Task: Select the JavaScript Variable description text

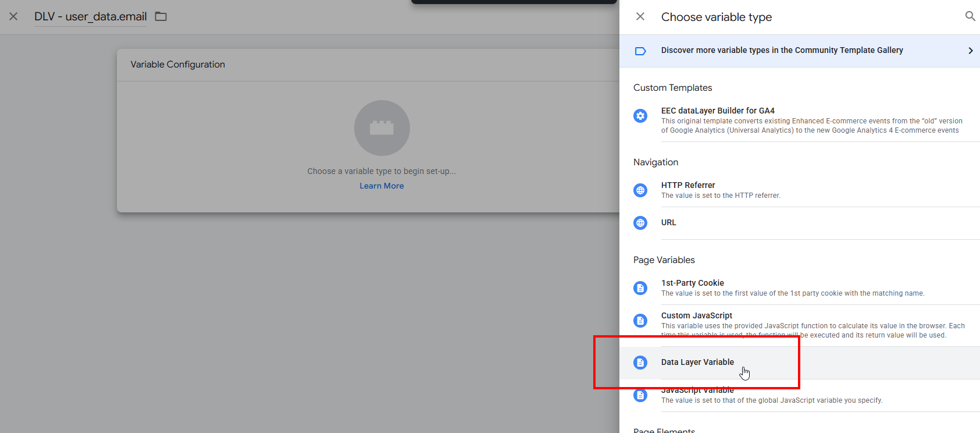Action: click(x=772, y=400)
